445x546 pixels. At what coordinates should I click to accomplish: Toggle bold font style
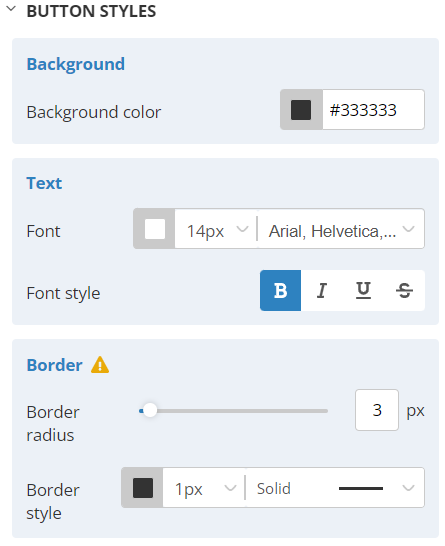tap(280, 290)
